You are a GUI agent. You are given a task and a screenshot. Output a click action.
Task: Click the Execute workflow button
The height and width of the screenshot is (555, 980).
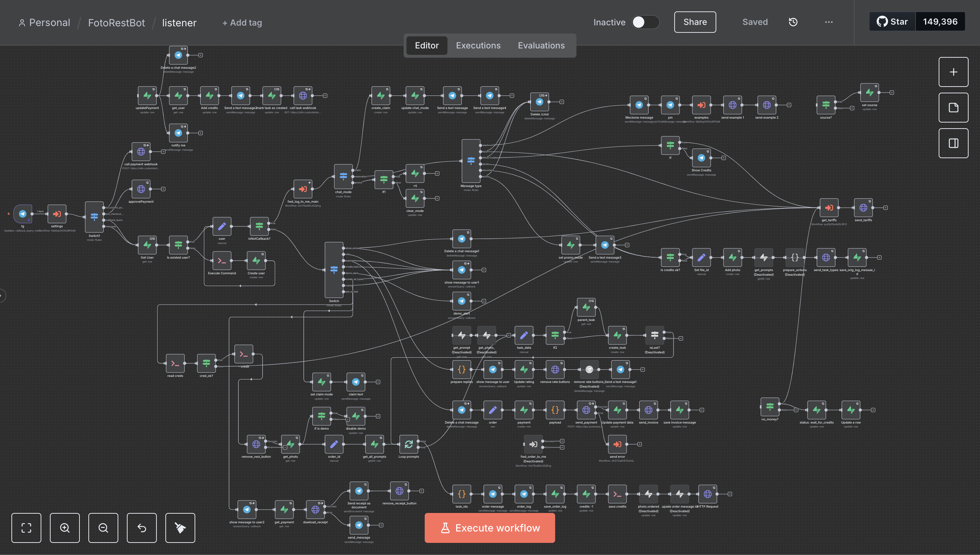click(490, 528)
